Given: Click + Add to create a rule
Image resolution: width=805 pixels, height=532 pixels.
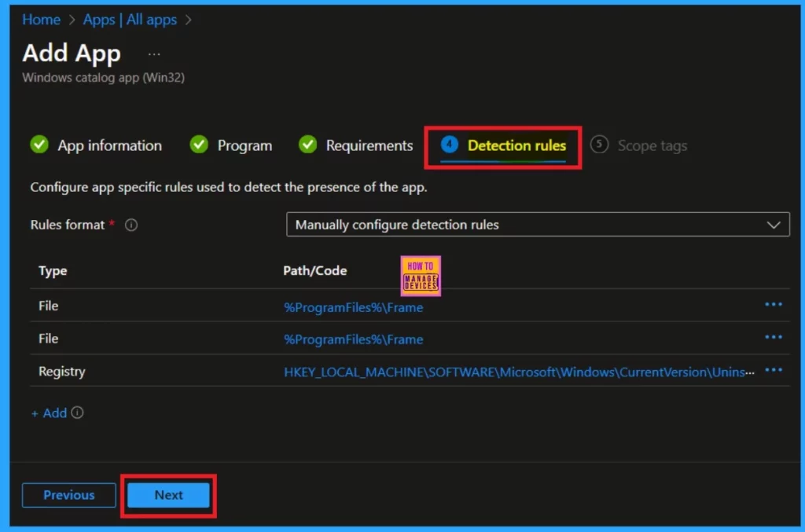Looking at the screenshot, I should [x=50, y=413].
